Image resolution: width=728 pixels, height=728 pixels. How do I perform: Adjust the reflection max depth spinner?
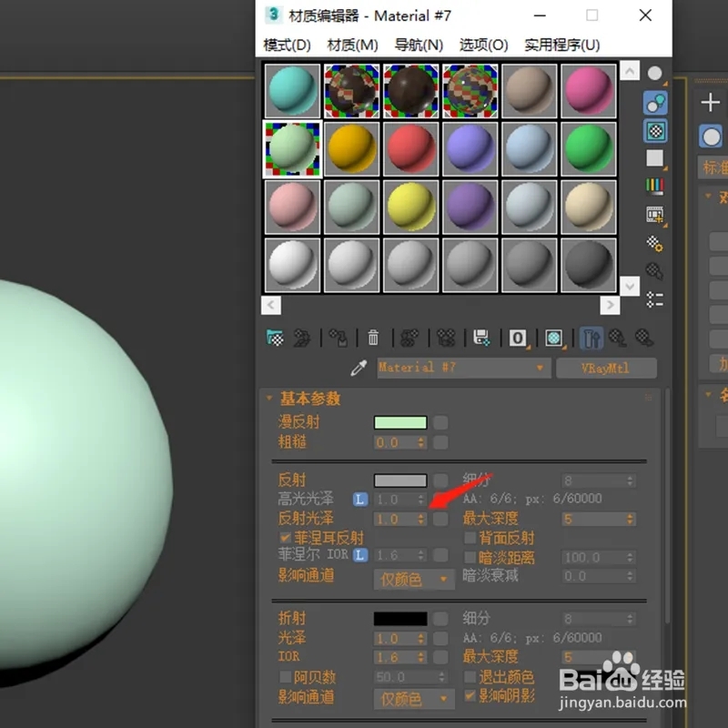(630, 519)
